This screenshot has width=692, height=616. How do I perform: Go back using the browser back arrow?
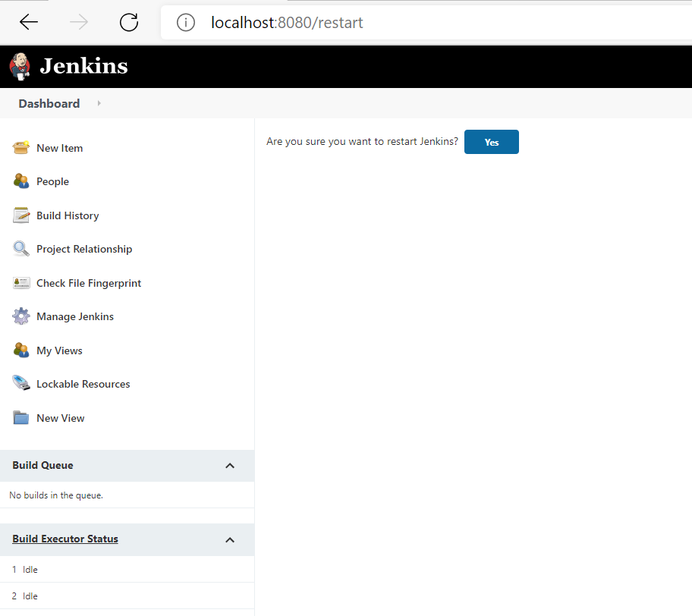[x=28, y=22]
